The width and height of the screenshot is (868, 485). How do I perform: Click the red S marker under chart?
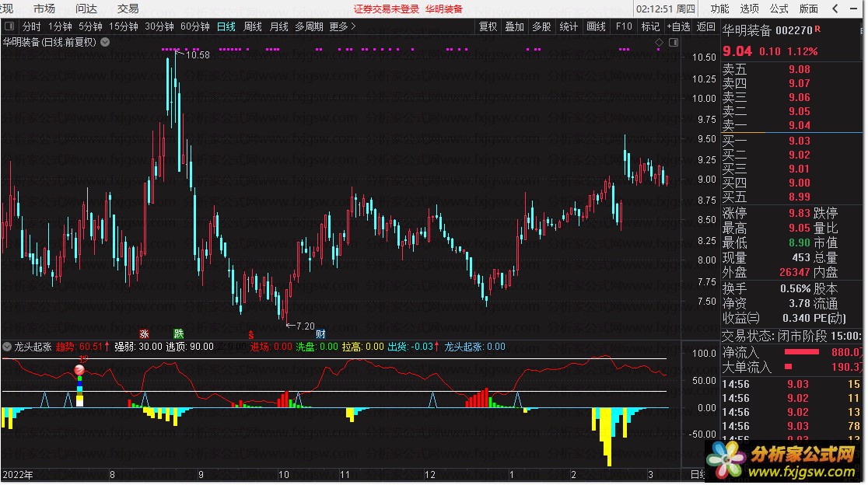pyautogui.click(x=250, y=334)
